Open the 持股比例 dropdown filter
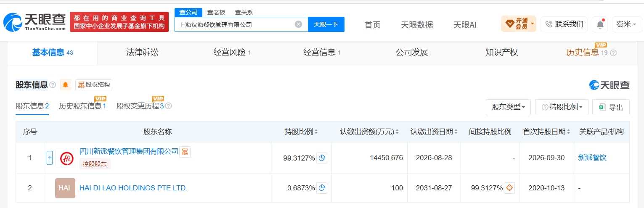Image resolution: width=644 pixels, height=208 pixels. click(562, 107)
